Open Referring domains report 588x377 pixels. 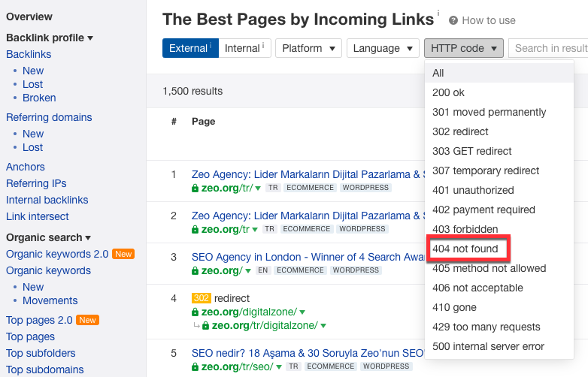click(x=49, y=117)
